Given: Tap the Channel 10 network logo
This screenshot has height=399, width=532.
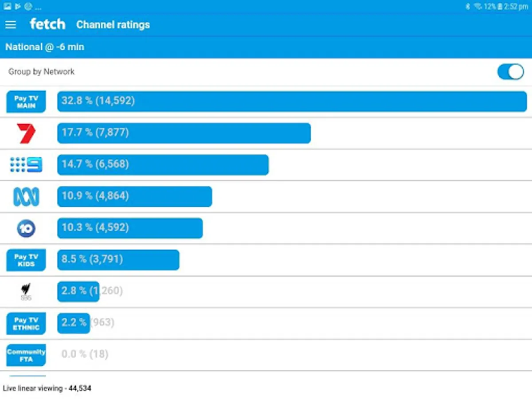Looking at the screenshot, I should 26,228.
